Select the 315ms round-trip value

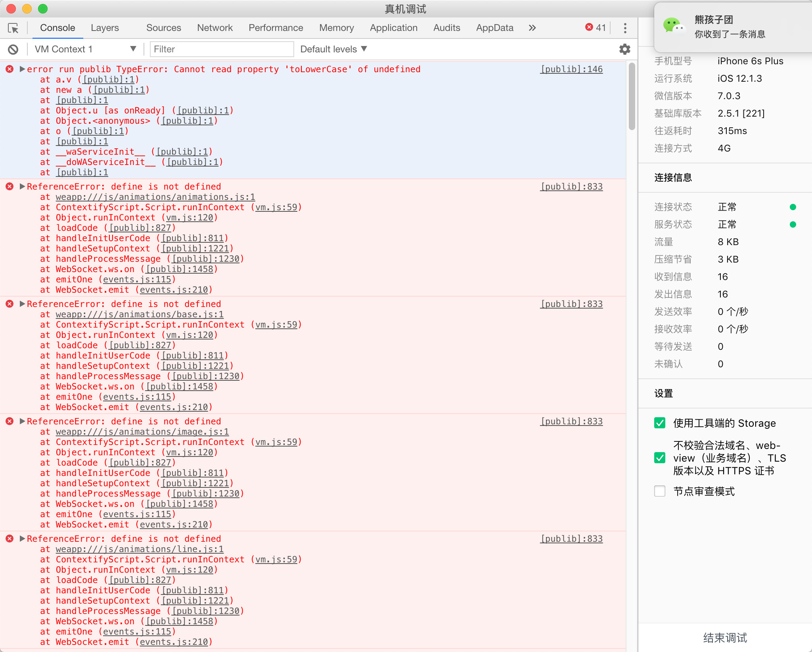click(732, 131)
